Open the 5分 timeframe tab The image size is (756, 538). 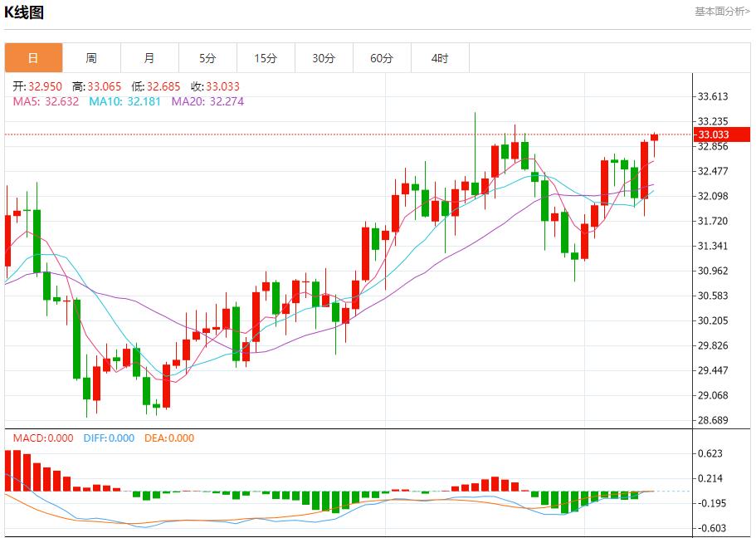point(207,58)
